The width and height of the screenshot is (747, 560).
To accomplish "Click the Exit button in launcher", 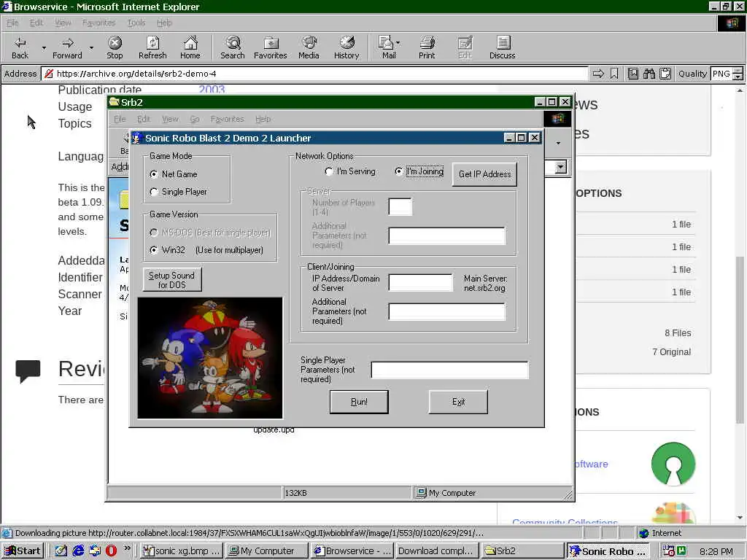I will tap(458, 402).
